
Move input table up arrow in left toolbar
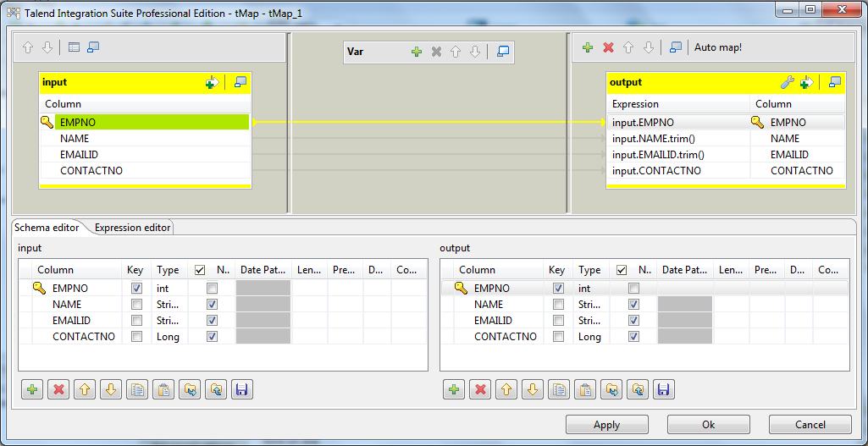coord(28,47)
